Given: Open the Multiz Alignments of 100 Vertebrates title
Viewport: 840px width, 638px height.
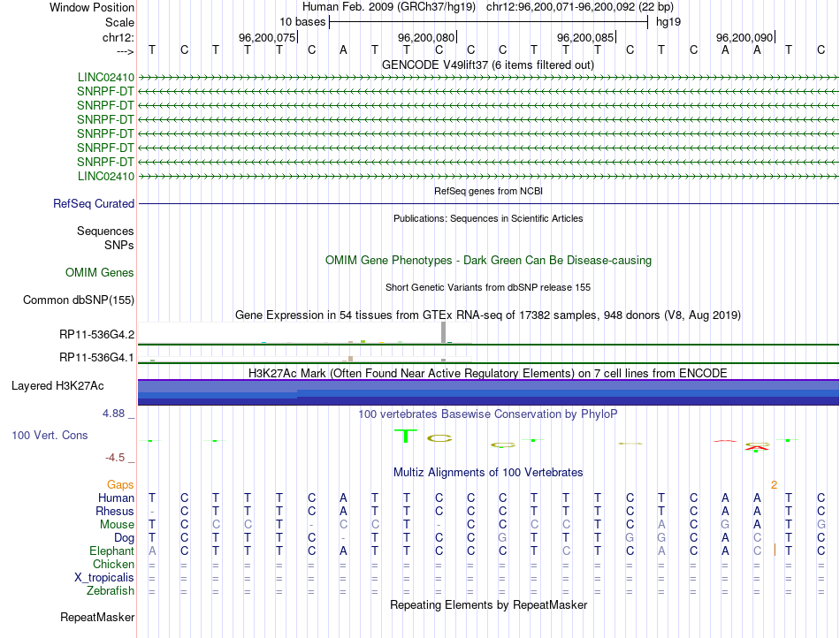Looking at the screenshot, I should pyautogui.click(x=488, y=472).
